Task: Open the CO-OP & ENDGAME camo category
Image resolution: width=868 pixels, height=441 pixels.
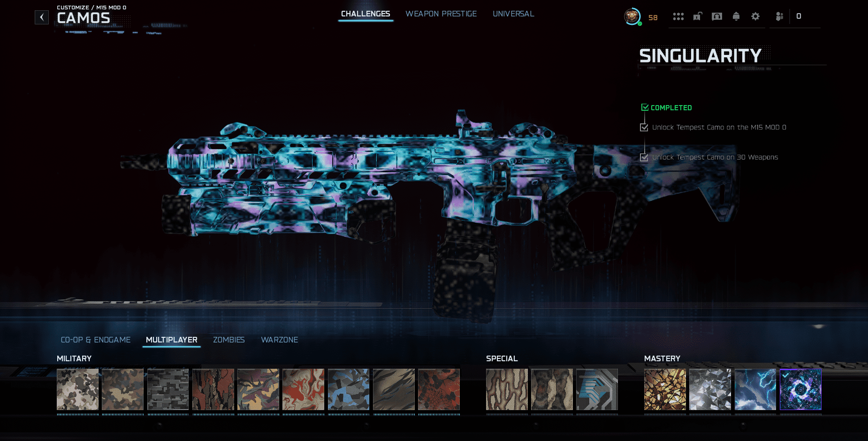Action: tap(95, 340)
